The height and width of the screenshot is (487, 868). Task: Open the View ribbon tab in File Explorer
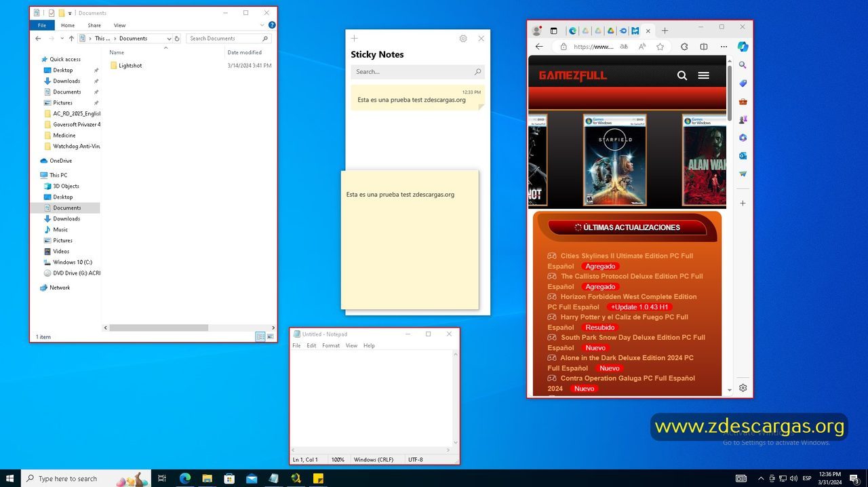pyautogui.click(x=119, y=25)
